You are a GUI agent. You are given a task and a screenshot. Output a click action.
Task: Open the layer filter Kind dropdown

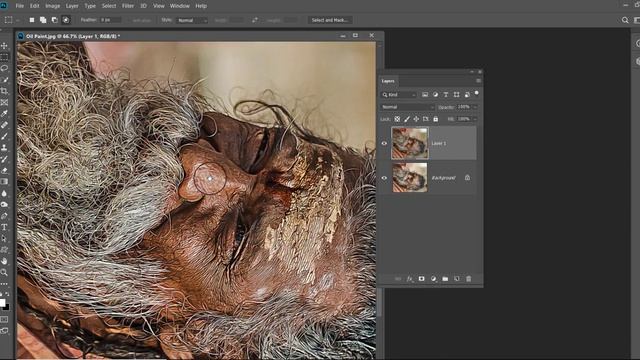pos(399,95)
